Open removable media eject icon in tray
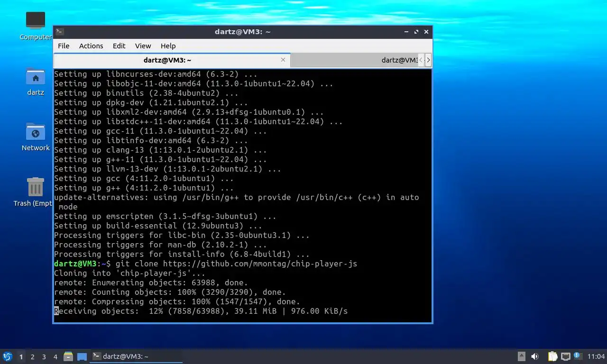Image resolution: width=607 pixels, height=364 pixels. tap(522, 356)
